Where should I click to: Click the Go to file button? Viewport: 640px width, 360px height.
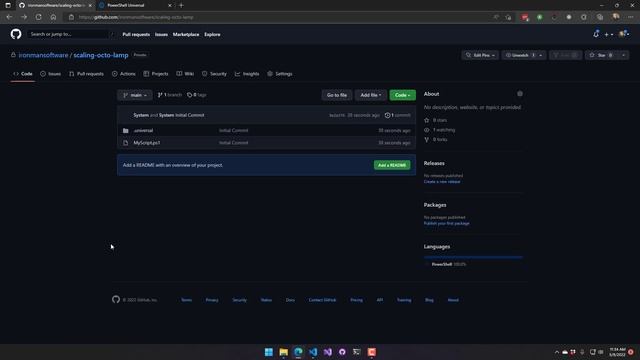(337, 95)
